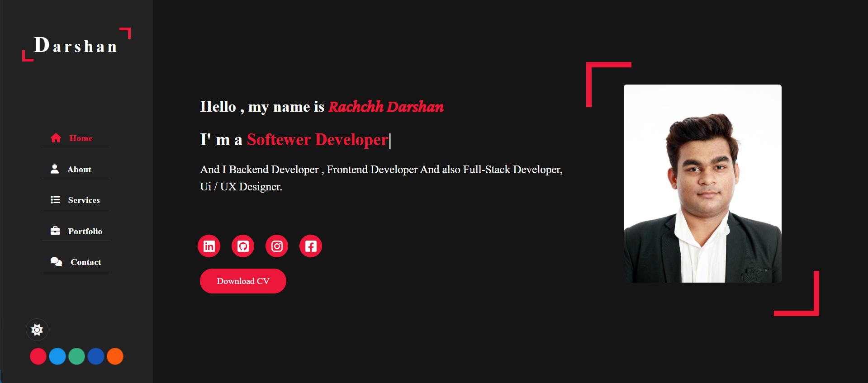Open the GitHub profile icon

click(x=243, y=246)
